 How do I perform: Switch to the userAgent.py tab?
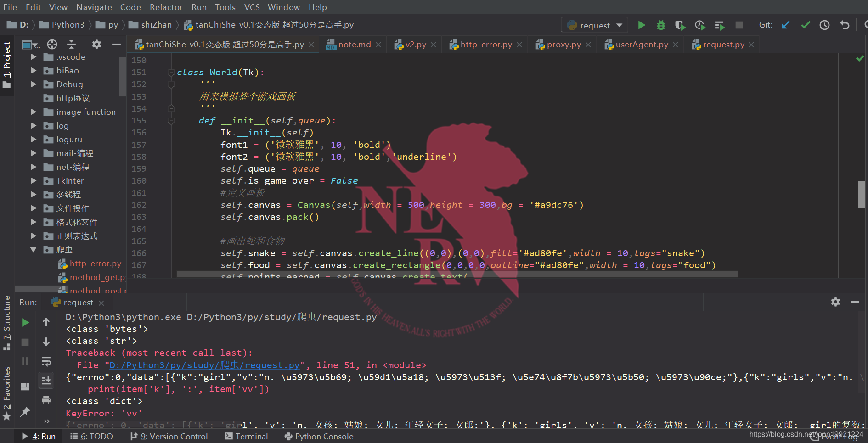tap(642, 45)
